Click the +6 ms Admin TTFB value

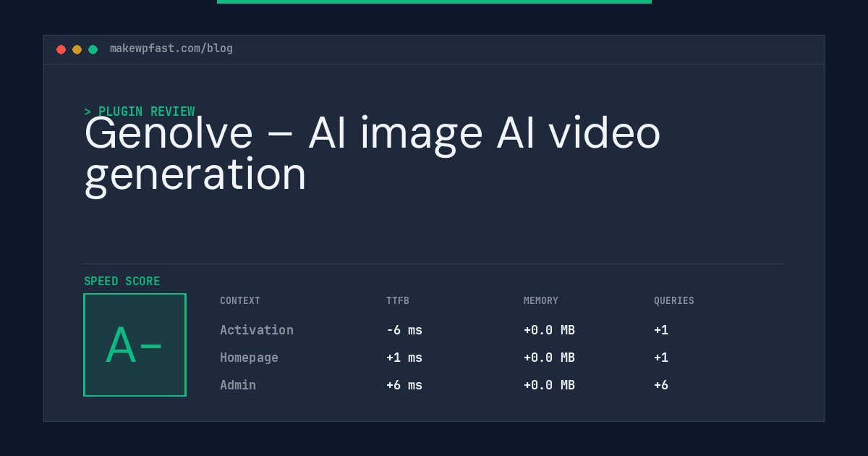404,385
